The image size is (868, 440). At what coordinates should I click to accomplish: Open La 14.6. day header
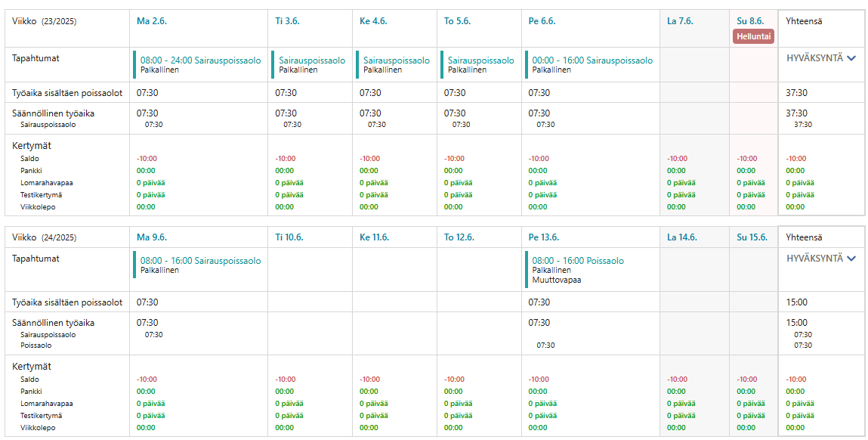[x=682, y=237]
